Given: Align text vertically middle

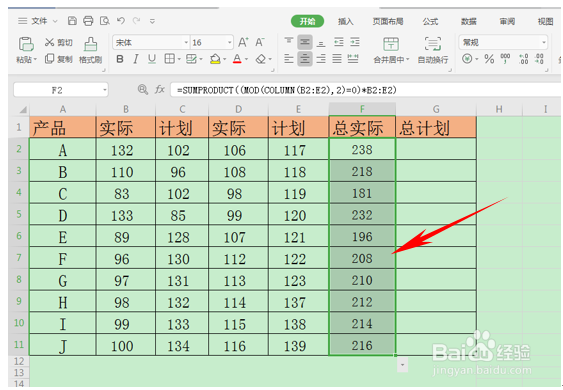Looking at the screenshot, I should click(x=305, y=42).
